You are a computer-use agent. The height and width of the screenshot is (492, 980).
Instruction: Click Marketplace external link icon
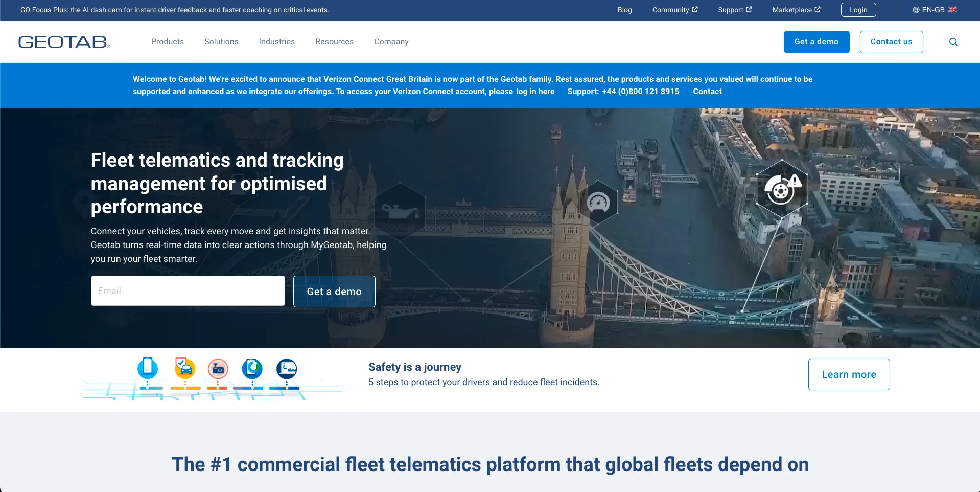point(818,9)
